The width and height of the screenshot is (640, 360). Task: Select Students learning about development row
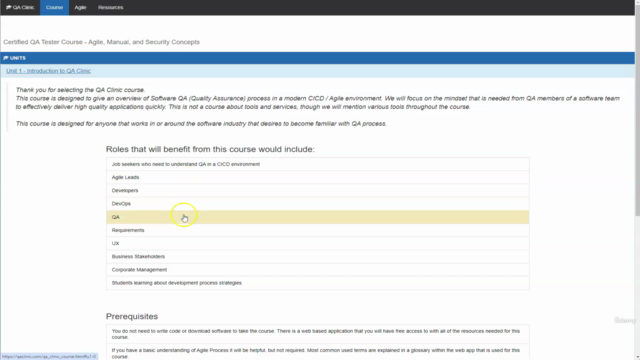(x=318, y=283)
